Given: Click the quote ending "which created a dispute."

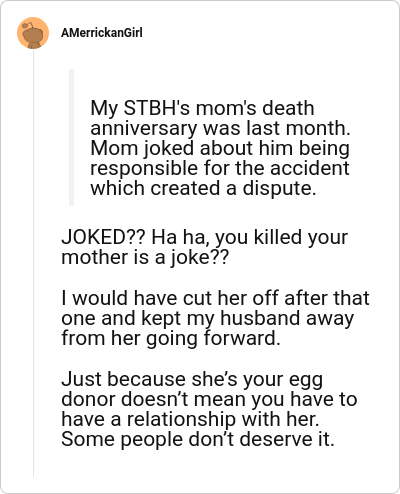Looking at the screenshot, I should pyautogui.click(x=203, y=188).
